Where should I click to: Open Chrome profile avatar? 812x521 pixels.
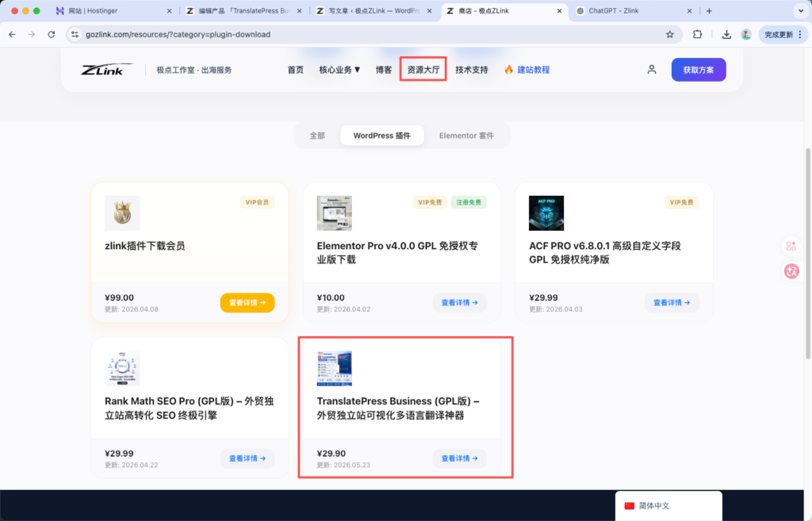(745, 34)
